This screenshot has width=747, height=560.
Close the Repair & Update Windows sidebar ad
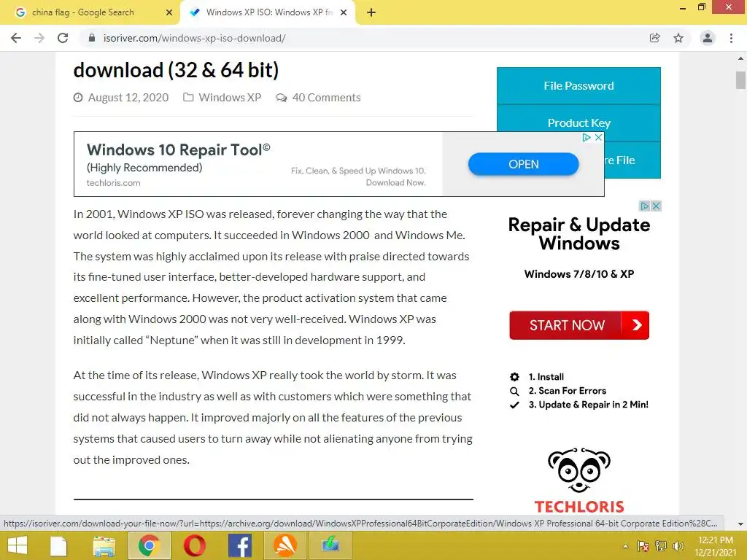(x=656, y=206)
